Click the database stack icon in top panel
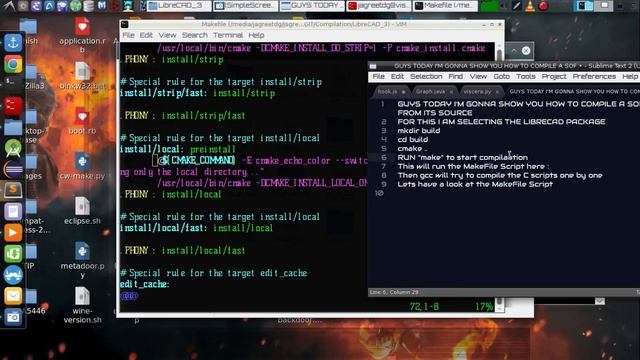 point(89,6)
